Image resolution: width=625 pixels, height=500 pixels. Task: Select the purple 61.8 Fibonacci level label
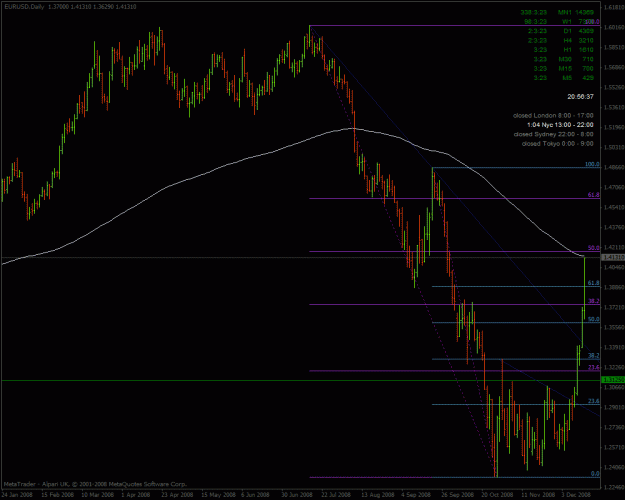[x=594, y=195]
